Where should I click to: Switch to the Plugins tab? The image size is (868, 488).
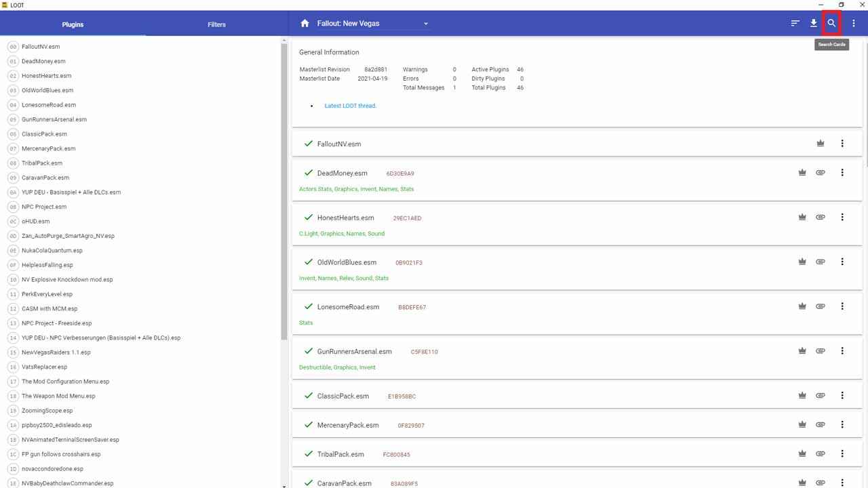[73, 24]
